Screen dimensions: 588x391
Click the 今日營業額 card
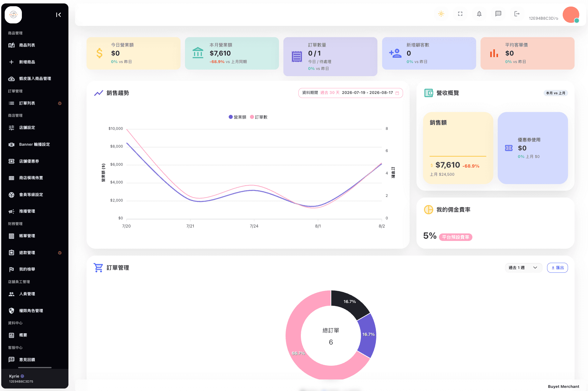[x=133, y=53]
